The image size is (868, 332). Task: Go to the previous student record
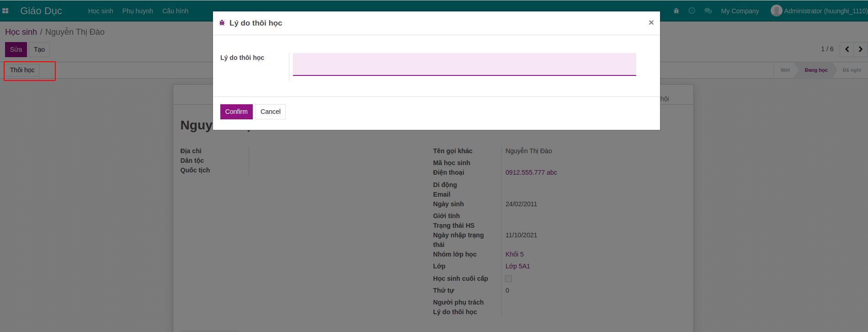coord(847,49)
